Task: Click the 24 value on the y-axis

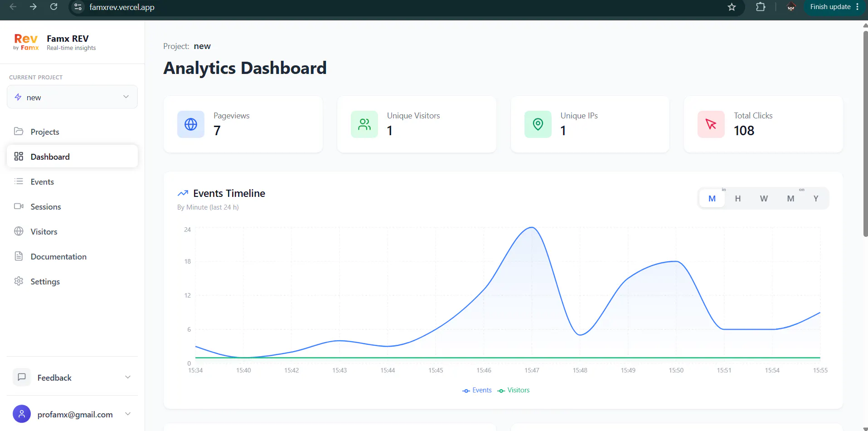Action: coord(187,230)
